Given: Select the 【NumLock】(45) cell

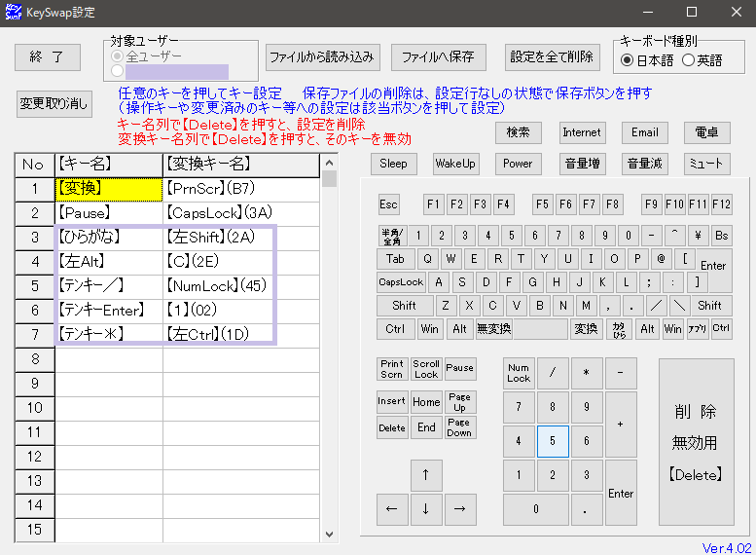Looking at the screenshot, I should point(241,286).
